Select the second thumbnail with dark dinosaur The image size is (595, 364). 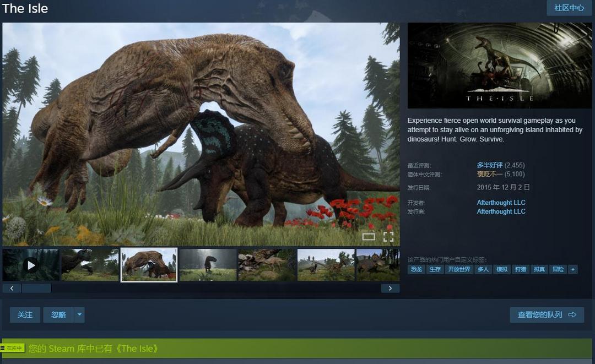click(90, 265)
